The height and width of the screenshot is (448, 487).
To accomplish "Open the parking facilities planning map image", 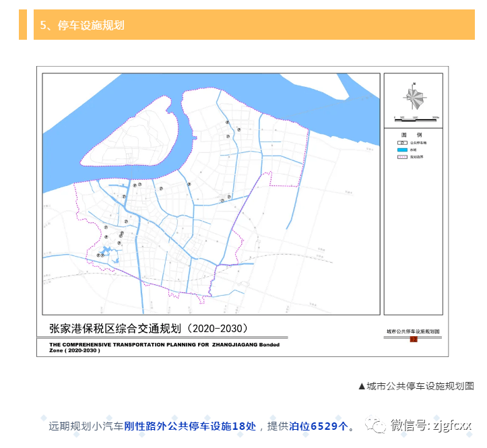I will tap(242, 212).
